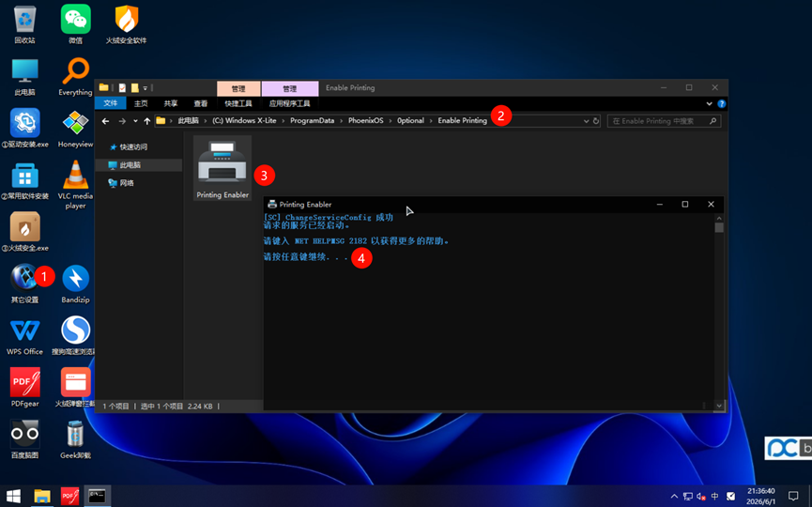
Task: Go up one folder level arrow
Action: tap(147, 121)
